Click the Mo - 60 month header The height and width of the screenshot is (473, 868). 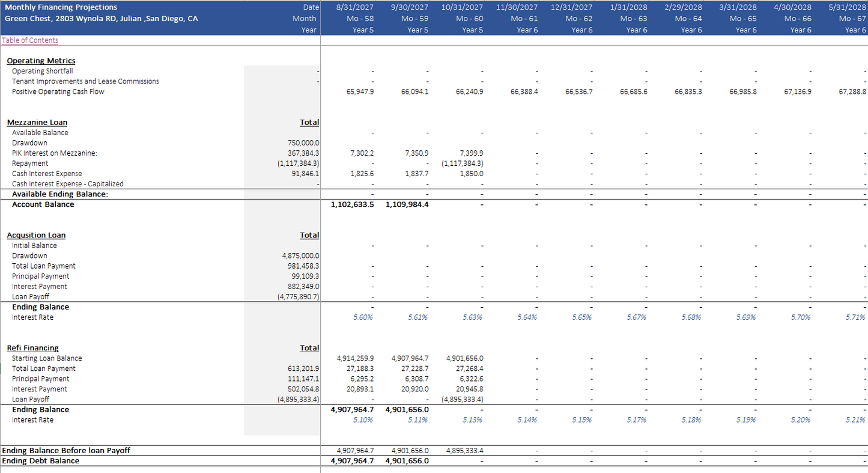(469, 19)
